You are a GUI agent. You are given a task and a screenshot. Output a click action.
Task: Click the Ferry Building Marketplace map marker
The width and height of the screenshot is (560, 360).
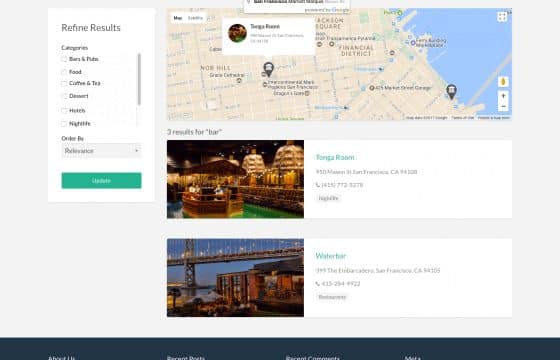point(413,43)
